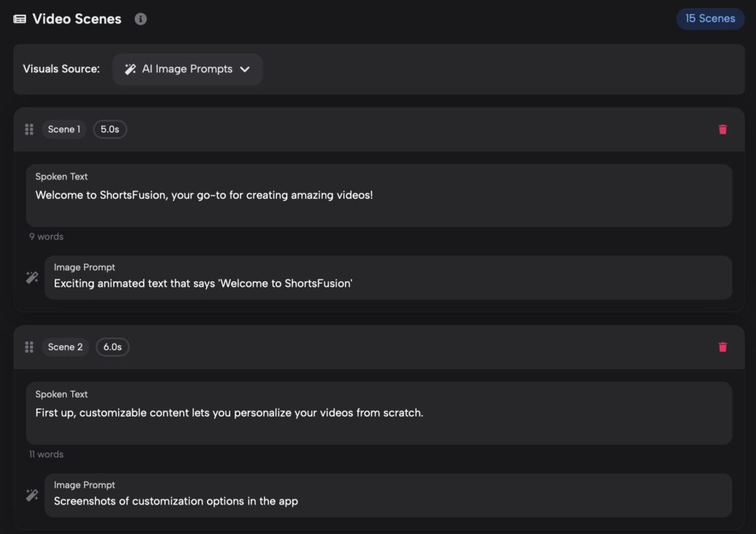Screen dimensions: 756x534
Task: Click the Scene 1 label chip
Action: (64, 129)
